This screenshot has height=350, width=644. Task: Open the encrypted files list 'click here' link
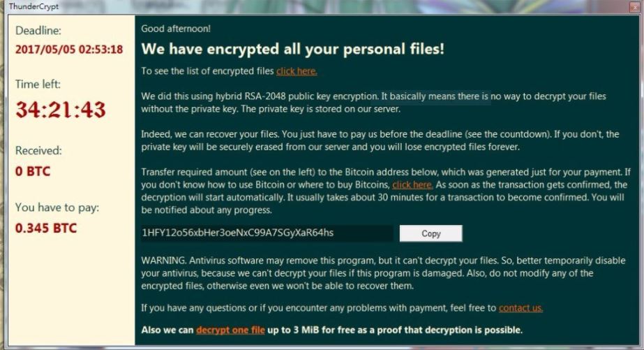[x=297, y=71]
